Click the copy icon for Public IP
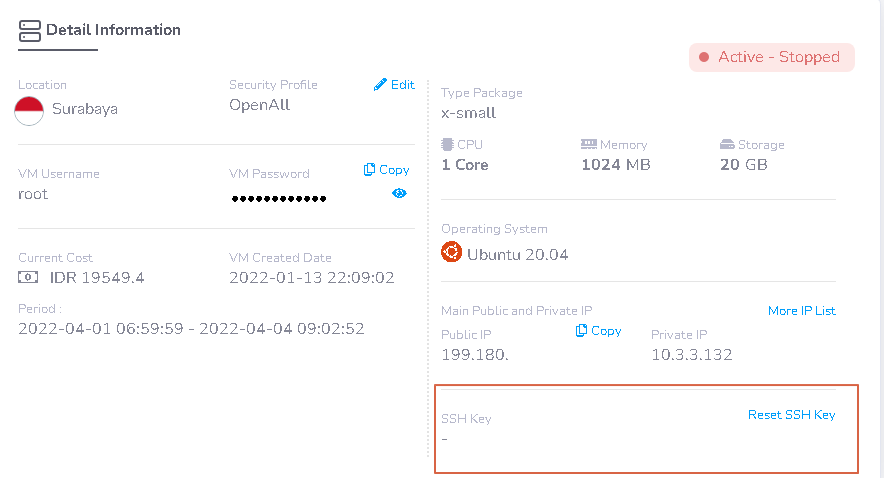The height and width of the screenshot is (478, 884). (x=581, y=331)
